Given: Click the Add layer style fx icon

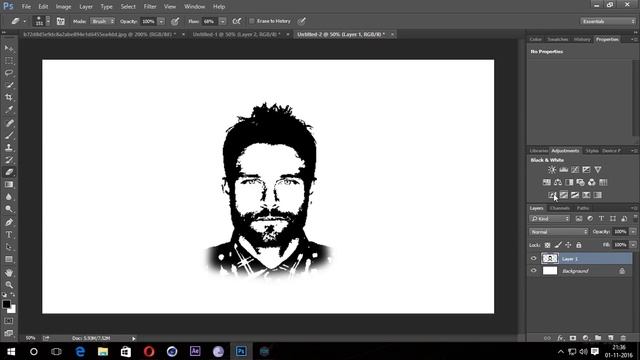Looking at the screenshot, I should [560, 338].
